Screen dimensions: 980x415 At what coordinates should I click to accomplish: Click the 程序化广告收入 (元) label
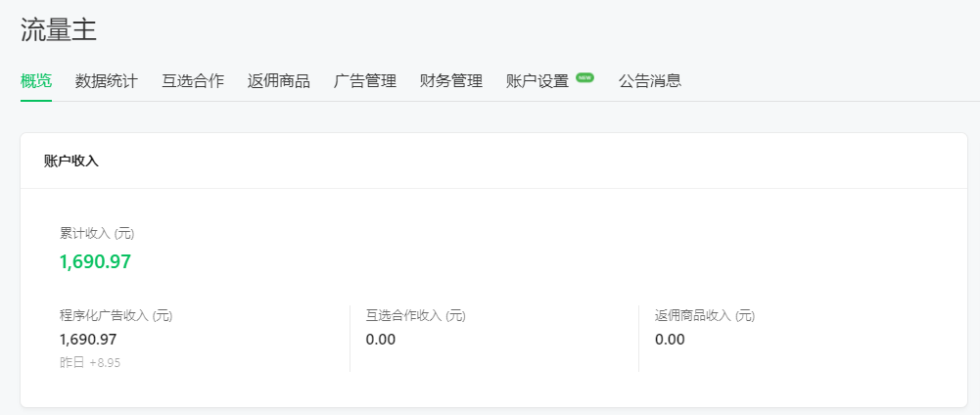116,315
